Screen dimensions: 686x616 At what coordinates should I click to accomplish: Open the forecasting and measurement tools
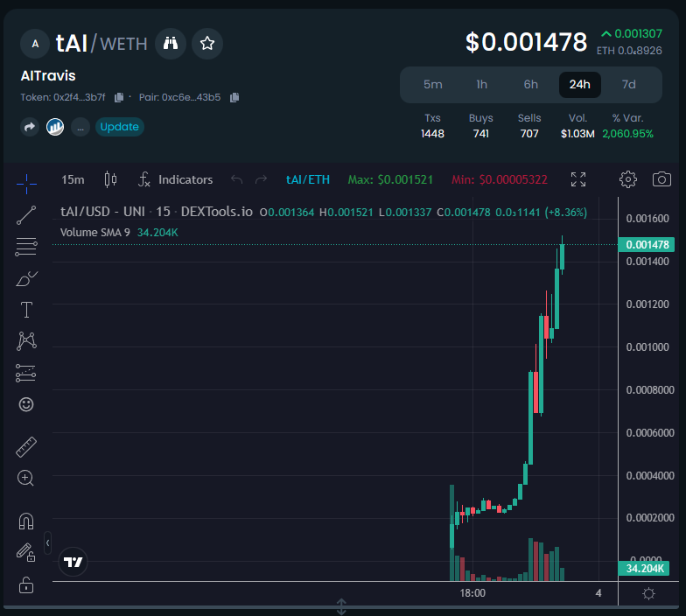[x=26, y=373]
